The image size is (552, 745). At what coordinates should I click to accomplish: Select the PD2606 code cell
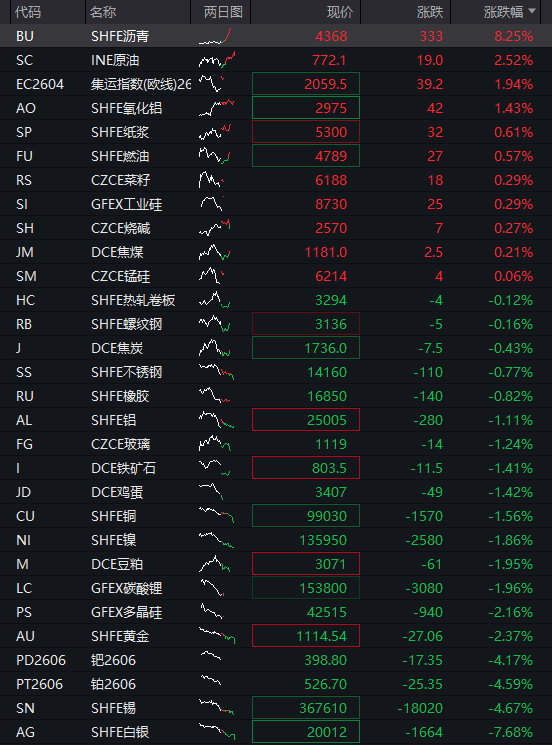click(41, 660)
